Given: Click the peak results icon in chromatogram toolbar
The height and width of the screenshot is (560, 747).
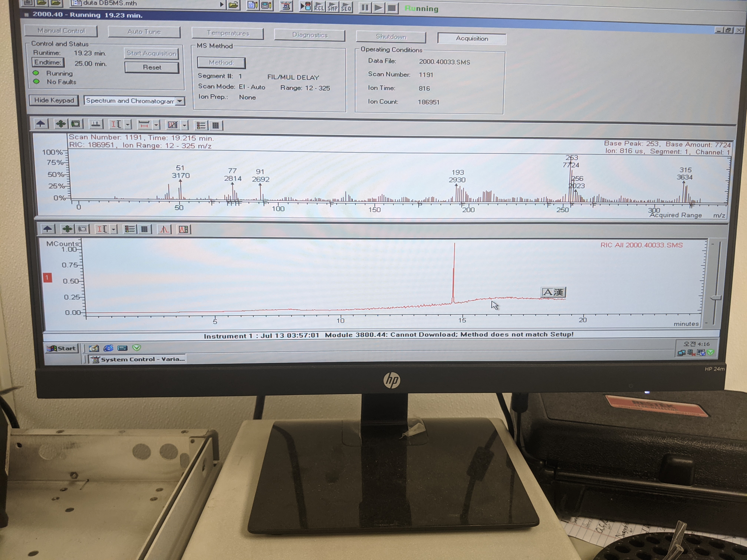Looking at the screenshot, I should [184, 230].
